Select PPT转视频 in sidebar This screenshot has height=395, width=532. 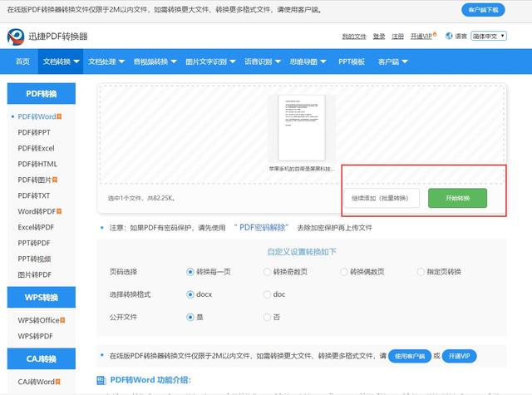coord(34,259)
